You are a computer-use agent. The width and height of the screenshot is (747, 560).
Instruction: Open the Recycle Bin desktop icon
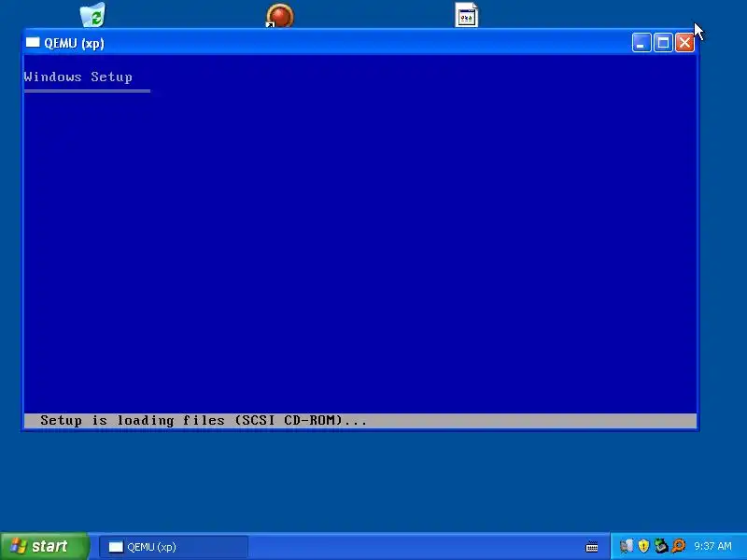point(92,14)
